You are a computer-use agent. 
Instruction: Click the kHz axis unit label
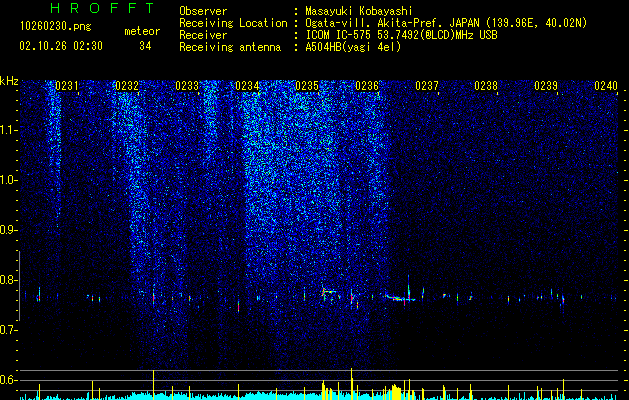tap(9, 81)
